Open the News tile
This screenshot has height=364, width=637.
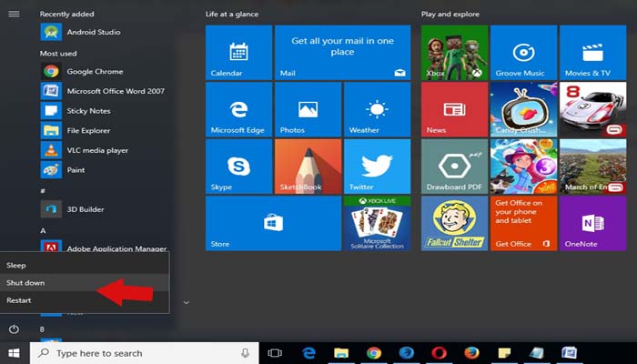point(454,109)
